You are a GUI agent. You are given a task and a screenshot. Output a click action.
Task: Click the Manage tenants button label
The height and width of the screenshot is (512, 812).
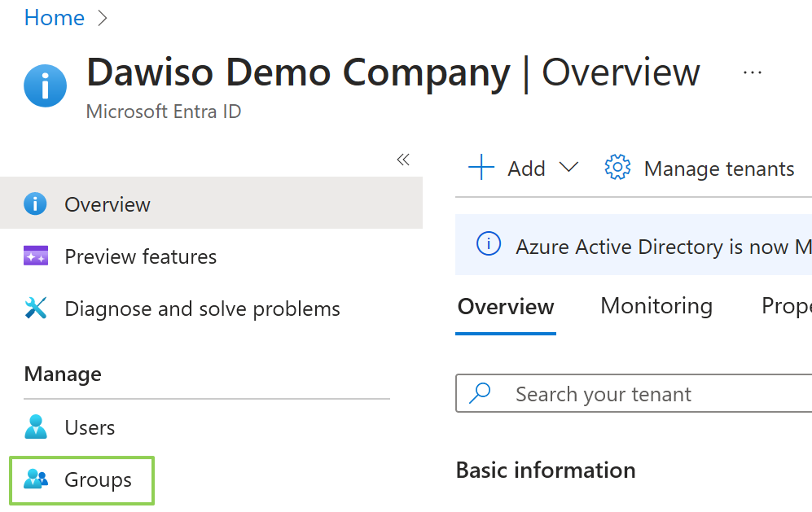tap(718, 168)
